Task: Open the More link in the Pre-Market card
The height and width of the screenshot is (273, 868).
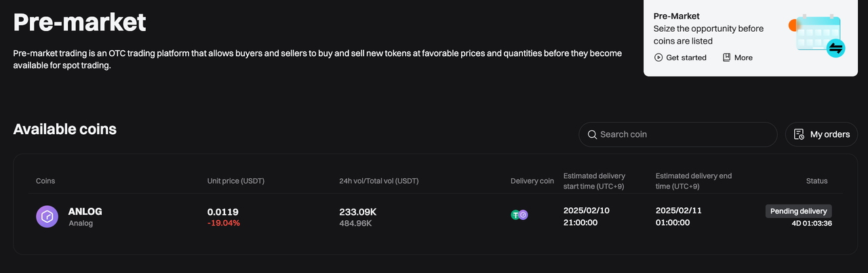Action: pyautogui.click(x=743, y=58)
